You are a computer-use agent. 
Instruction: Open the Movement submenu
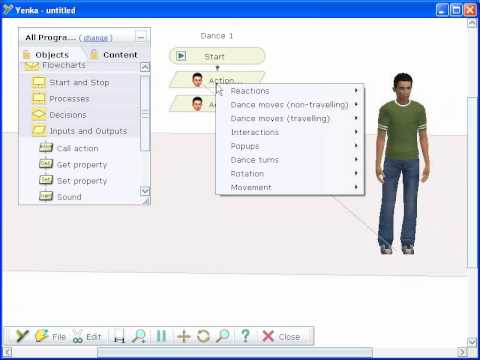click(290, 187)
